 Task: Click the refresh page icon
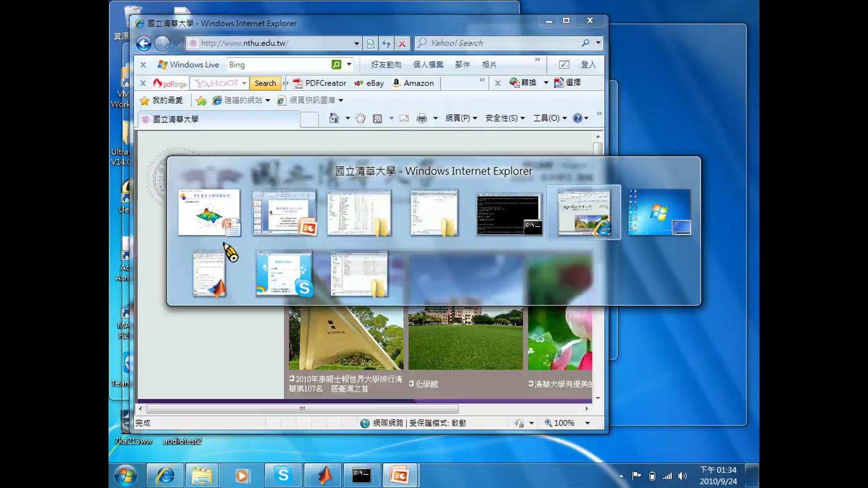pos(386,43)
